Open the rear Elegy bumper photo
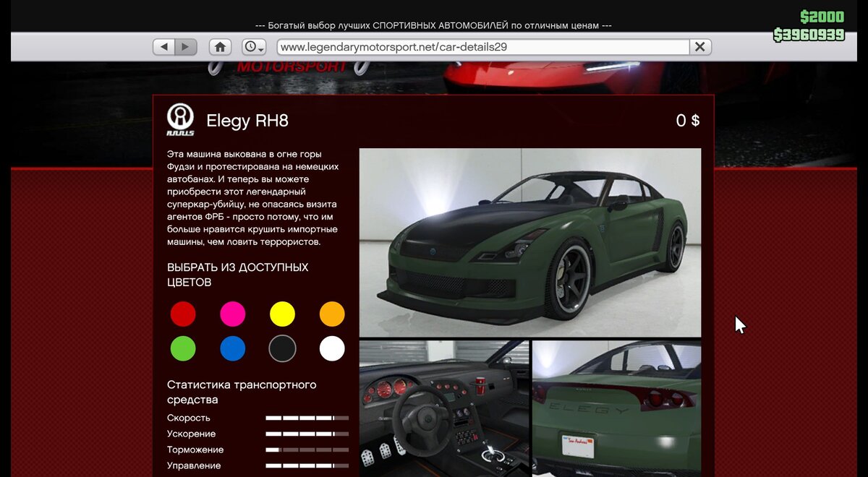The width and height of the screenshot is (868, 477). 617,409
